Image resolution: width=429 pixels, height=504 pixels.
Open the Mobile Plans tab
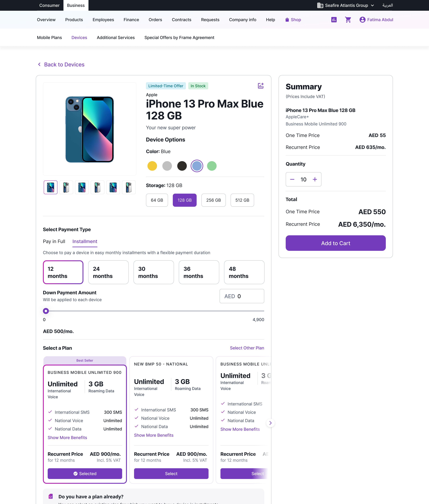[x=49, y=38]
